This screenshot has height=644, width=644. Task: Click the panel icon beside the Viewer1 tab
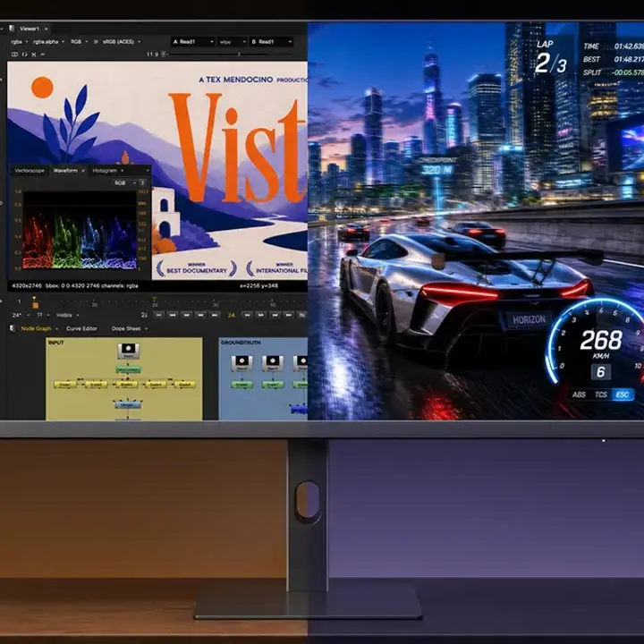(x=12, y=29)
